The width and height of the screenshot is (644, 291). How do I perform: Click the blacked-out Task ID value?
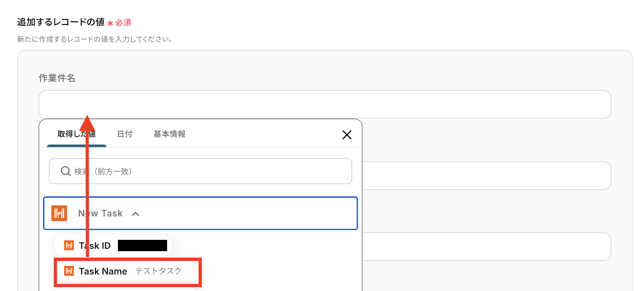tap(142, 246)
